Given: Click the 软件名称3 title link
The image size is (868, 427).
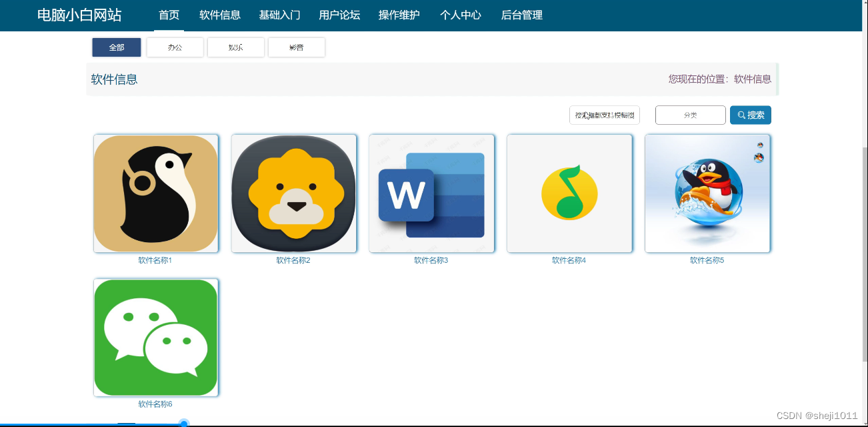Looking at the screenshot, I should (431, 260).
